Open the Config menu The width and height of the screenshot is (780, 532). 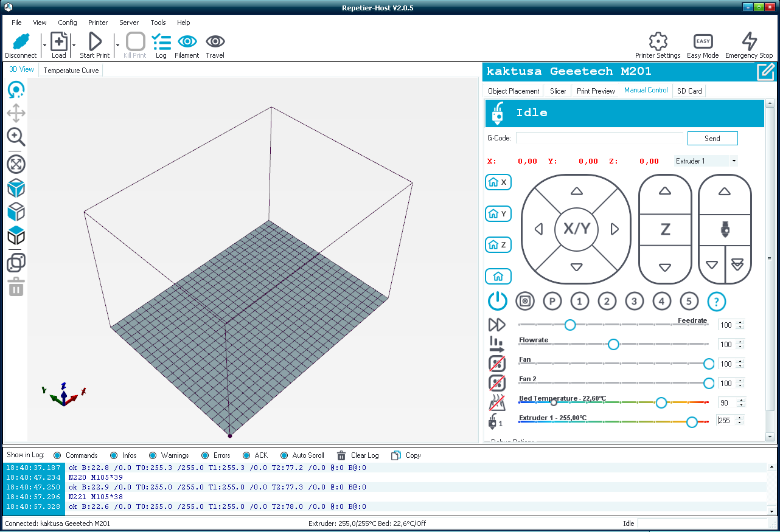click(x=68, y=22)
